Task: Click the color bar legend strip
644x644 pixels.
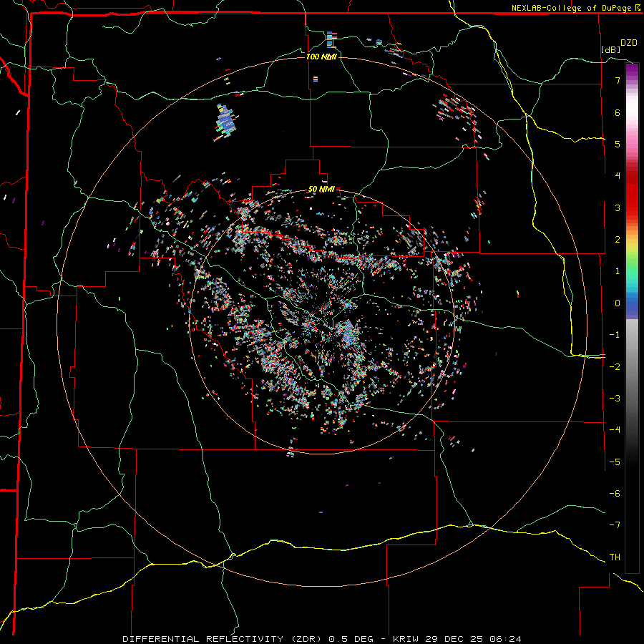Action: point(632,318)
